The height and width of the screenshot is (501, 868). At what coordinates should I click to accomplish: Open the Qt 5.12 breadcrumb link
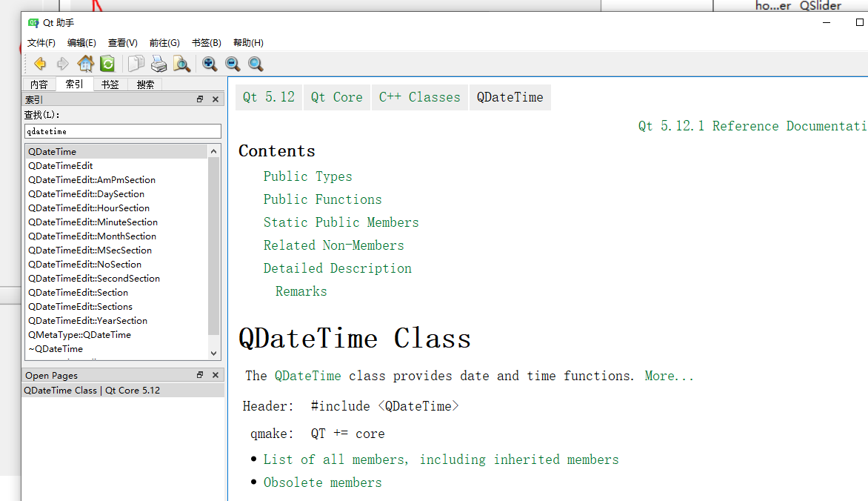tap(269, 97)
